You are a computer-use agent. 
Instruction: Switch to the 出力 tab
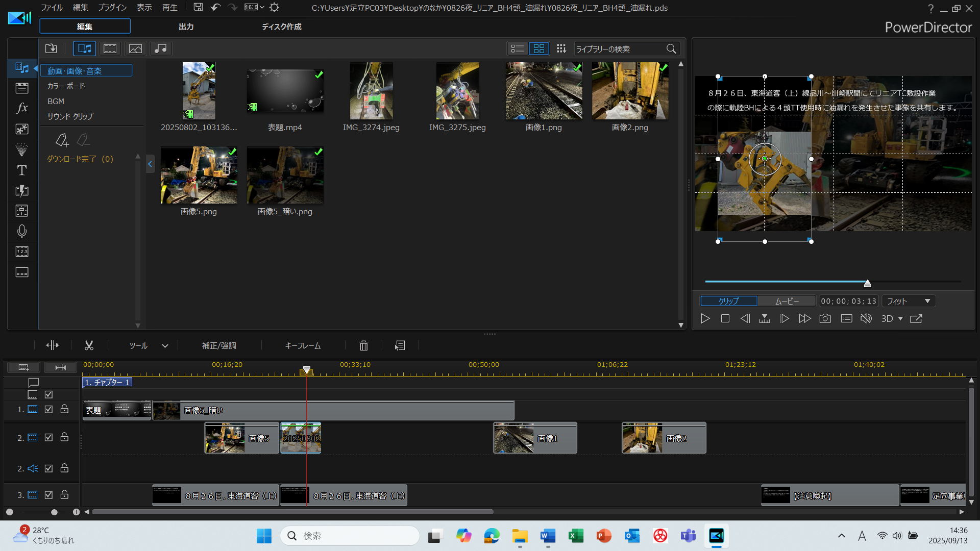[186, 27]
